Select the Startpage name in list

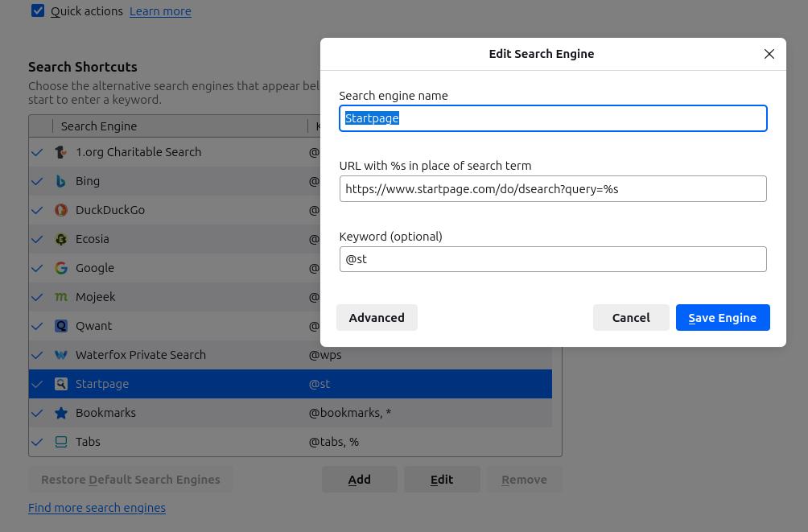[102, 384]
